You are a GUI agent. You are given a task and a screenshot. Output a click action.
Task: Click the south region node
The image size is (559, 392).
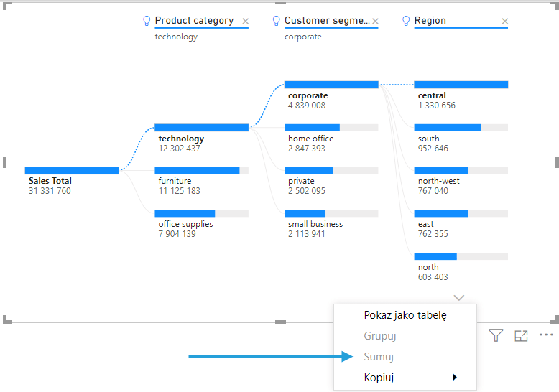click(x=461, y=128)
